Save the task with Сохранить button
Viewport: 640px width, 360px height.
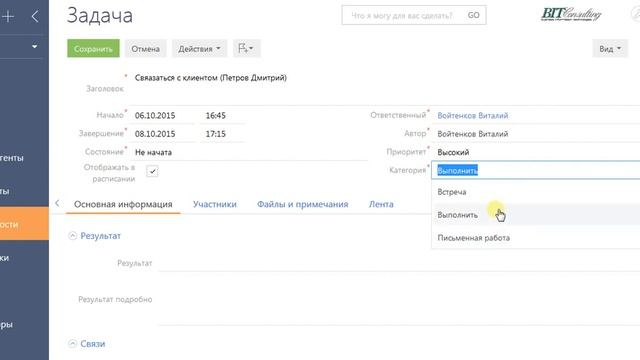[x=93, y=49]
